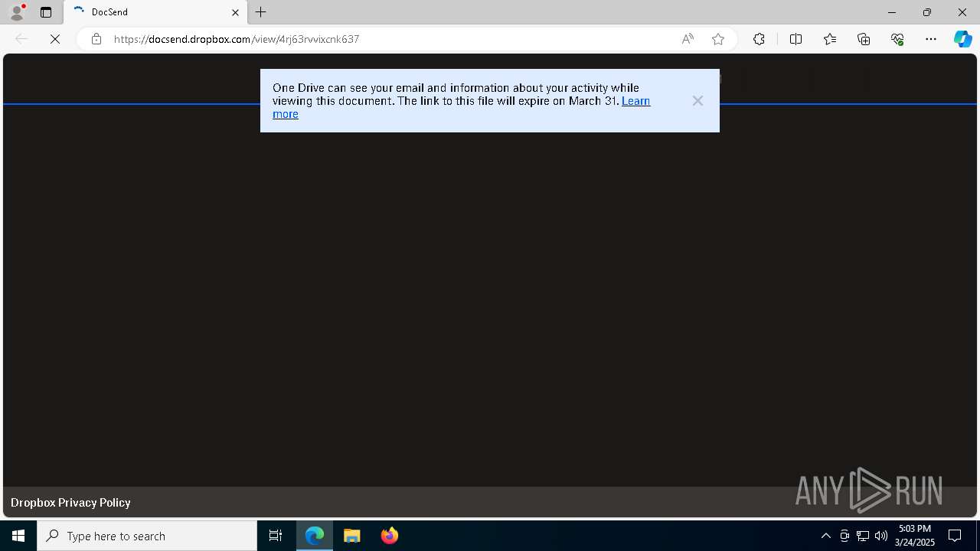The width and height of the screenshot is (980, 551).
Task: Activate Read aloud icon in address bar
Action: (688, 39)
